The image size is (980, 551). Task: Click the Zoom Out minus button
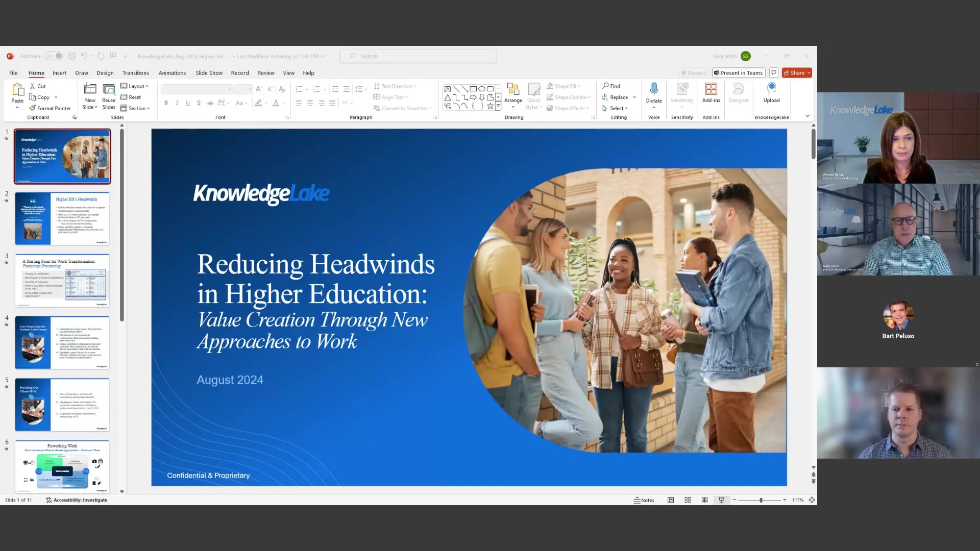[734, 500]
